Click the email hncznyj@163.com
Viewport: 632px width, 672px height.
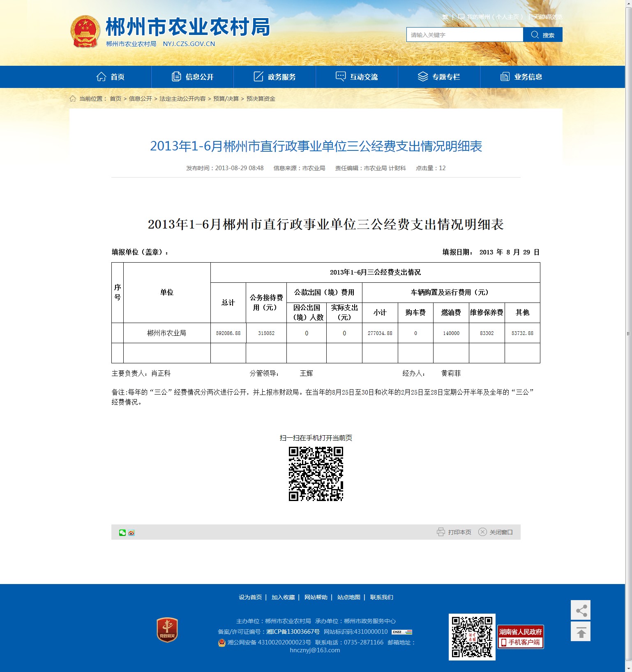pyautogui.click(x=315, y=650)
